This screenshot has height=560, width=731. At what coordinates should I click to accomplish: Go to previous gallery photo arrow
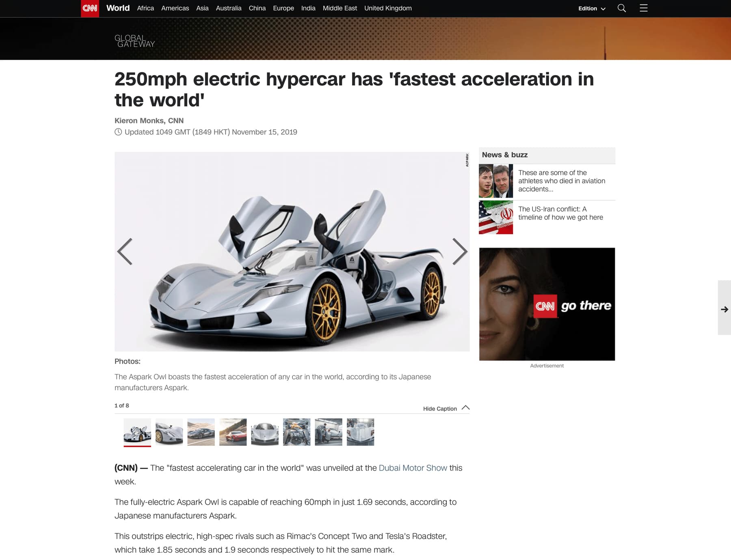pos(125,252)
